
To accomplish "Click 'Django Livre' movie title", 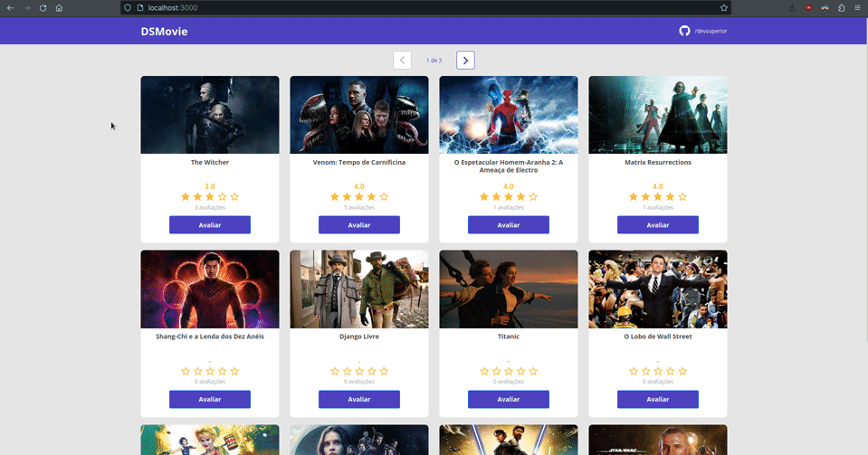I will 359,337.
